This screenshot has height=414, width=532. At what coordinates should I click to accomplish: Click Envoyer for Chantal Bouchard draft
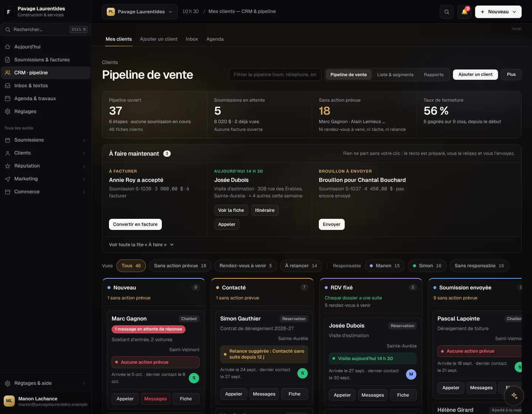coord(331,224)
